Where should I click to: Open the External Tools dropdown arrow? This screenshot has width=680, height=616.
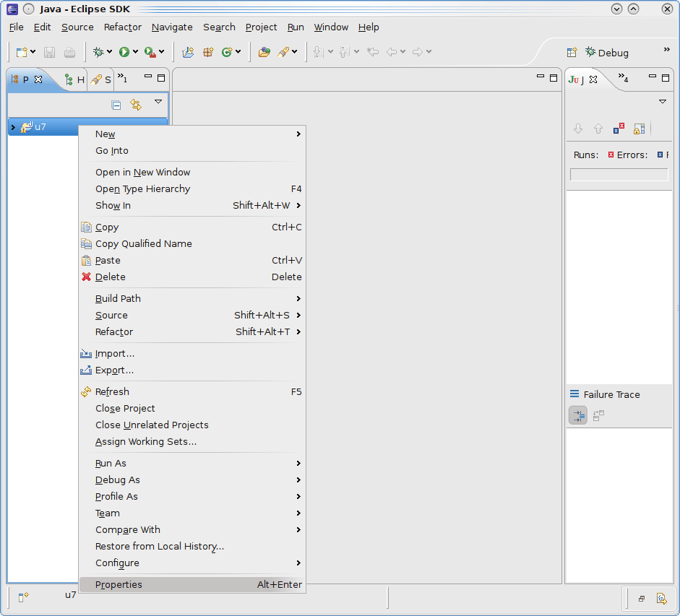pyautogui.click(x=162, y=52)
